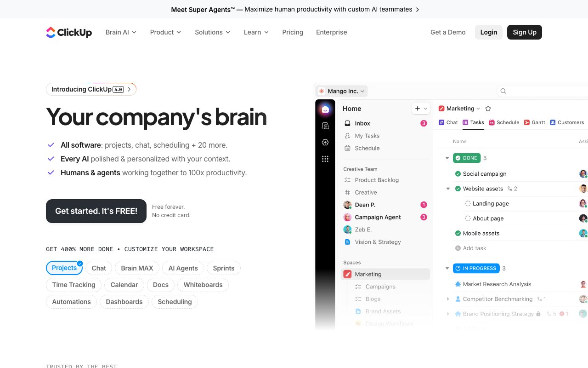Click the Sign Up button

(x=525, y=32)
